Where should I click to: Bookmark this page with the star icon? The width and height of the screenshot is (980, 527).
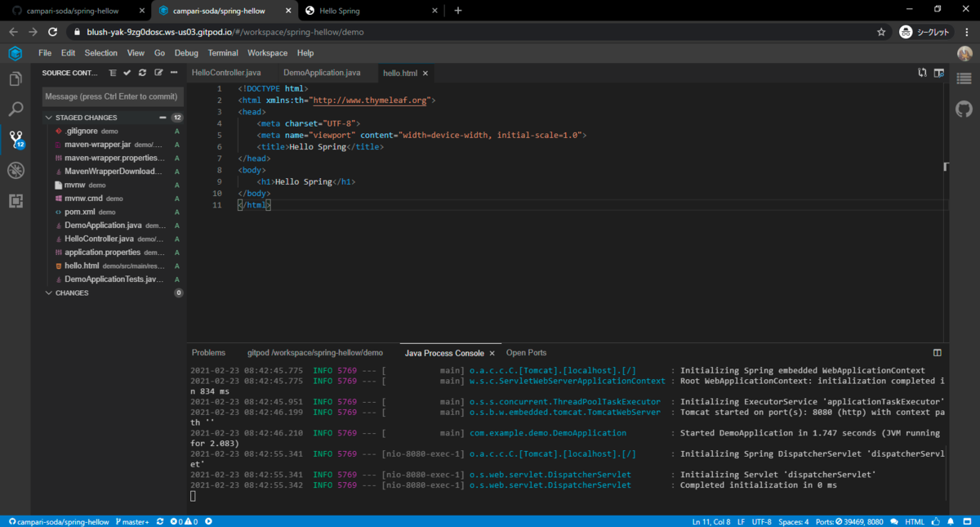[x=881, y=32]
